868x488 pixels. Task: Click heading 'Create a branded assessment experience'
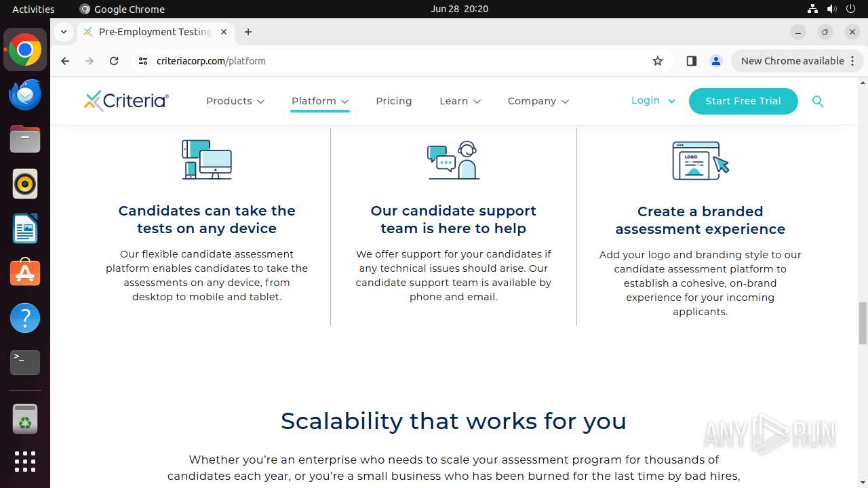pyautogui.click(x=701, y=220)
